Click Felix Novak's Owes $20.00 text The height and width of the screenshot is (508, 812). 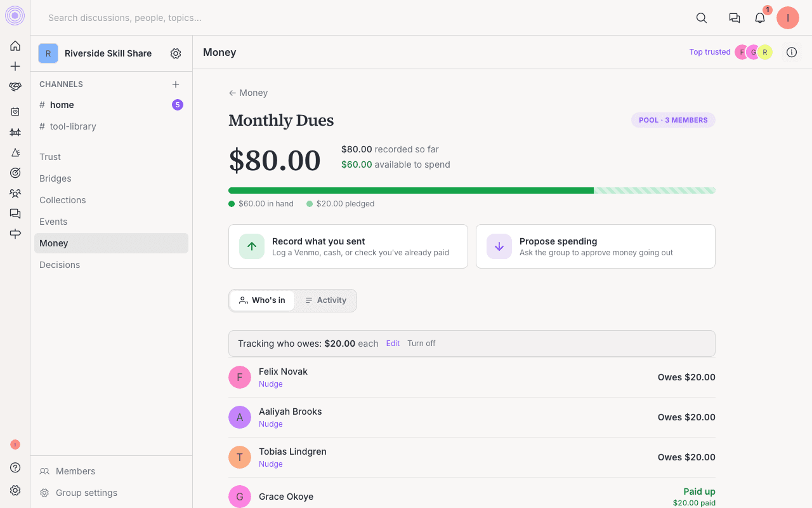(x=686, y=377)
